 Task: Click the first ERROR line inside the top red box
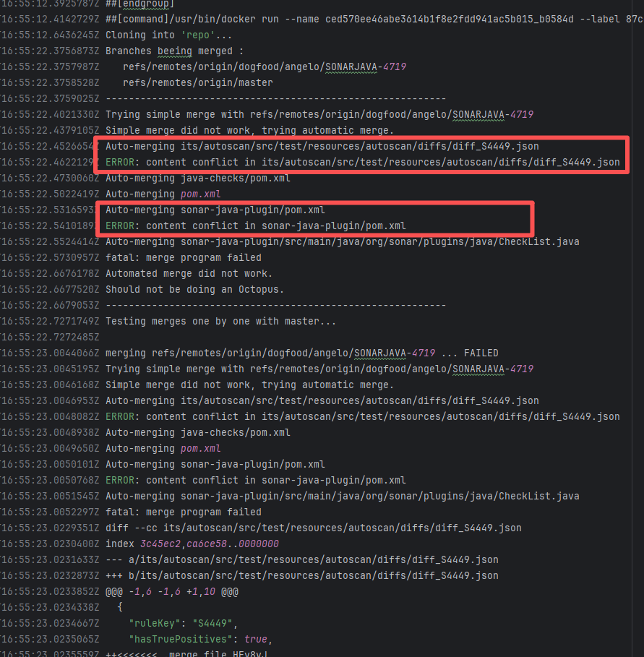pyautogui.click(x=361, y=162)
